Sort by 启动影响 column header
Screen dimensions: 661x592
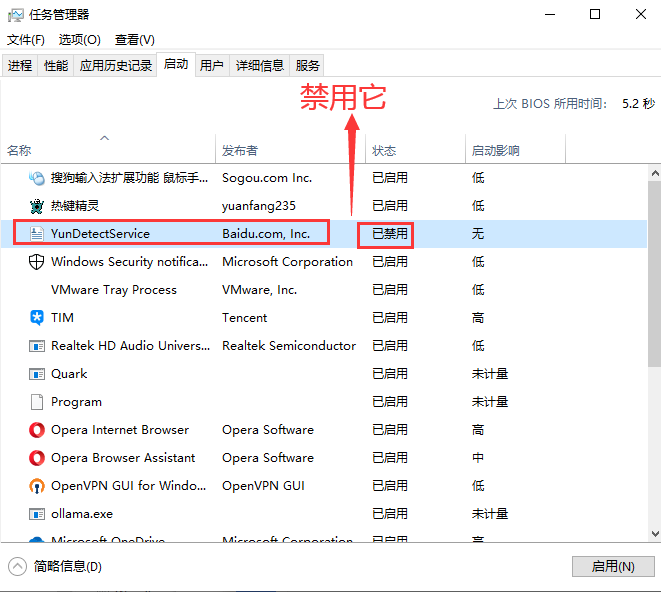(x=495, y=151)
